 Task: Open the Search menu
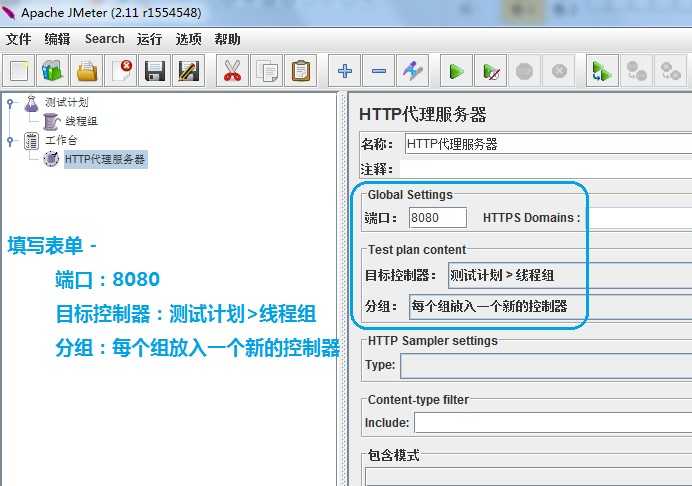(105, 39)
